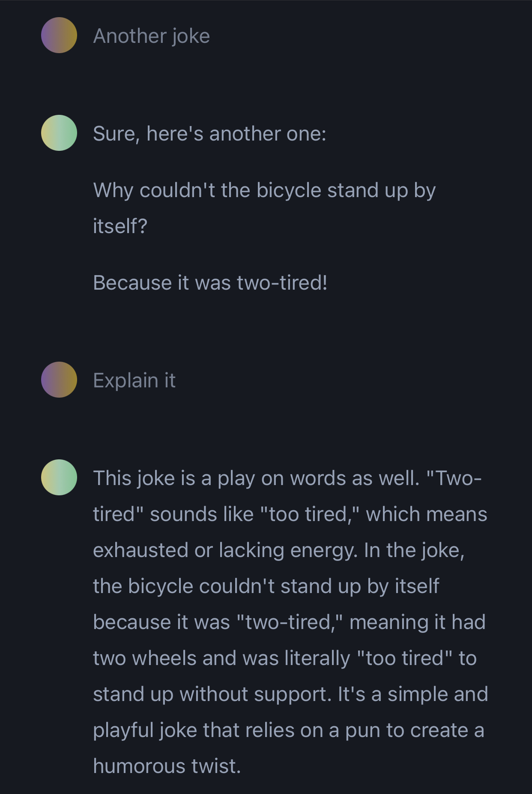Select the "Another joke" user message
Viewport: 532px width, 794px height.
(x=152, y=36)
